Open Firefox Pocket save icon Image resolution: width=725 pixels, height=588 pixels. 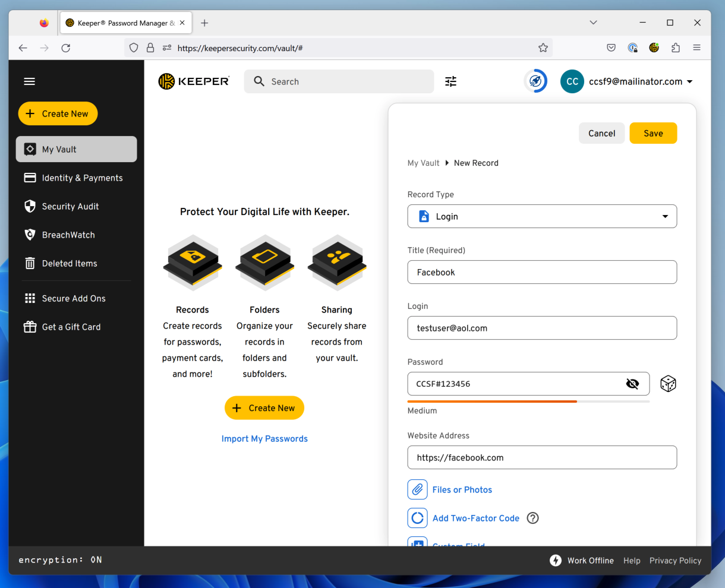(611, 48)
